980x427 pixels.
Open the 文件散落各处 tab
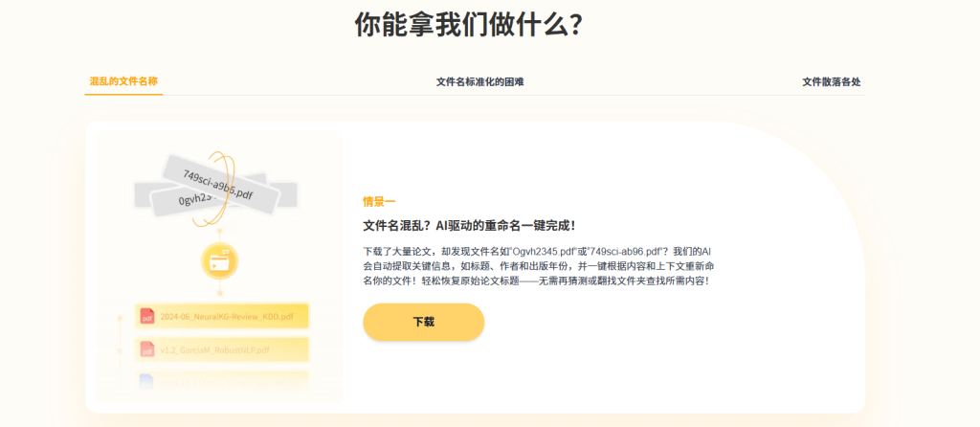coord(831,82)
